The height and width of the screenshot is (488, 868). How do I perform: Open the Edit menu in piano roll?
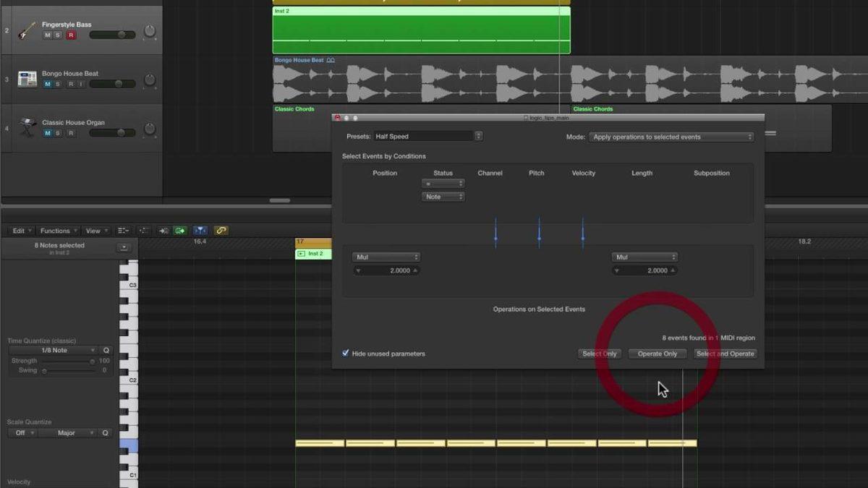click(21, 231)
